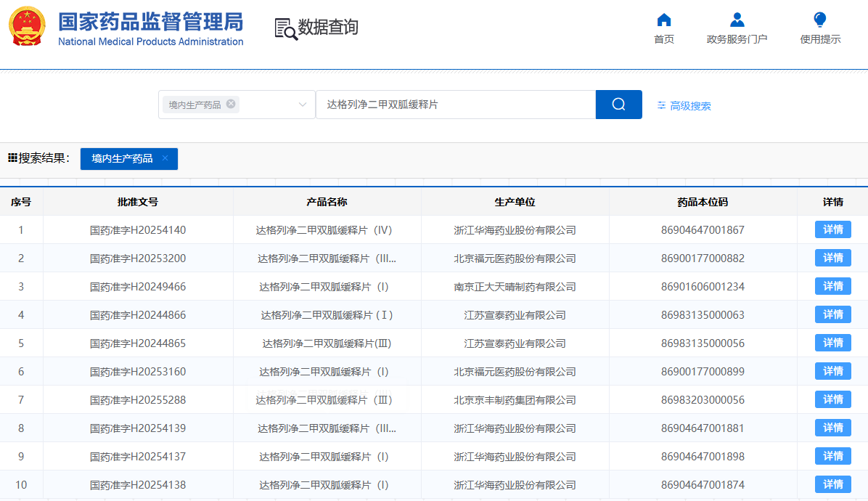
Task: Open 详情 for 国药准字H20254140
Action: coord(832,229)
